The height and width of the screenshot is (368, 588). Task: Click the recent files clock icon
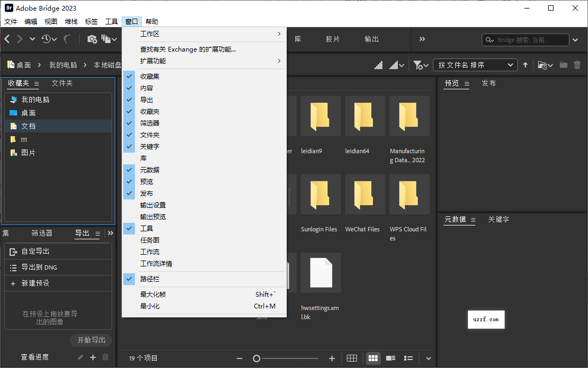47,39
